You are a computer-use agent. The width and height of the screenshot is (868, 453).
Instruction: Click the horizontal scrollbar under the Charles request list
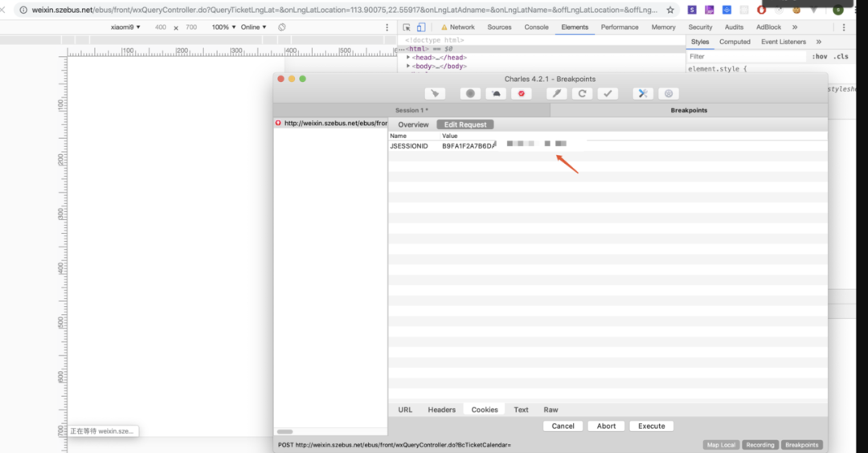coord(285,431)
